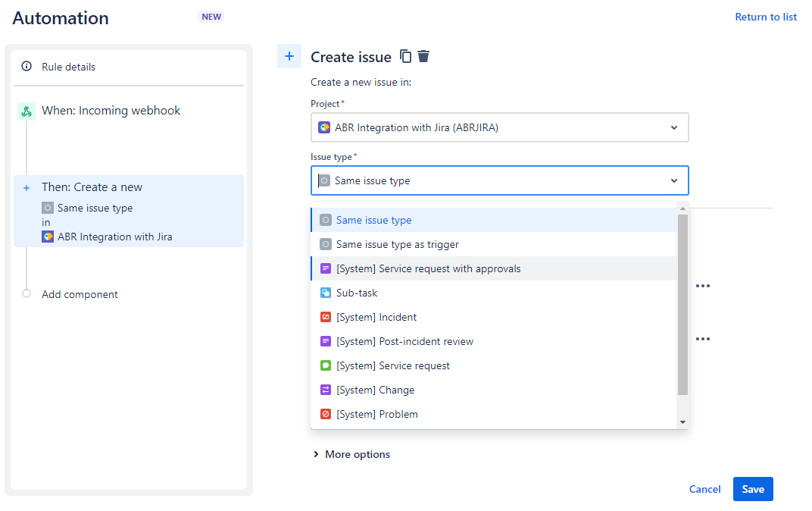The height and width of the screenshot is (511, 812).
Task: Open the upper three-dots more menu
Action: [x=703, y=286]
